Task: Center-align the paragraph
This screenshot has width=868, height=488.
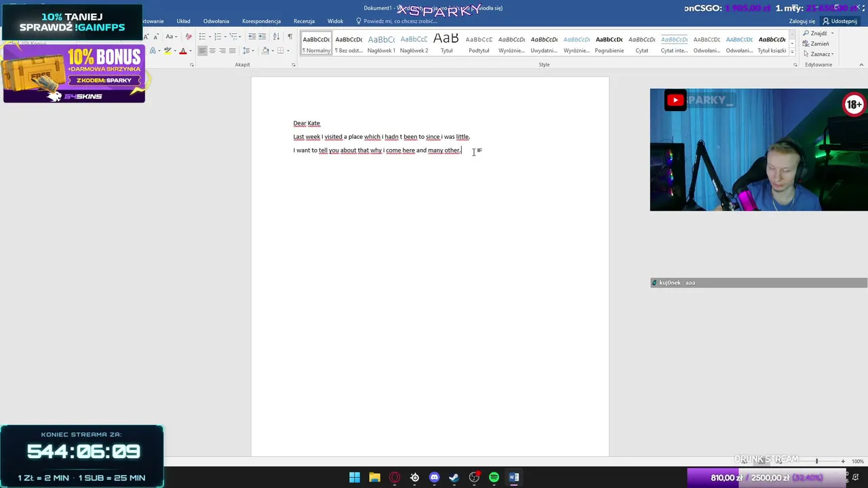Action: [x=212, y=51]
